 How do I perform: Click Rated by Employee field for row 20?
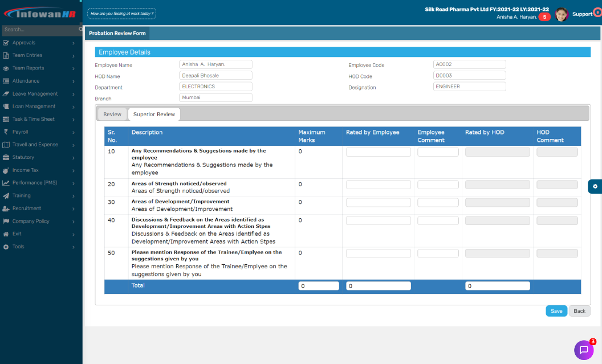[x=378, y=185]
